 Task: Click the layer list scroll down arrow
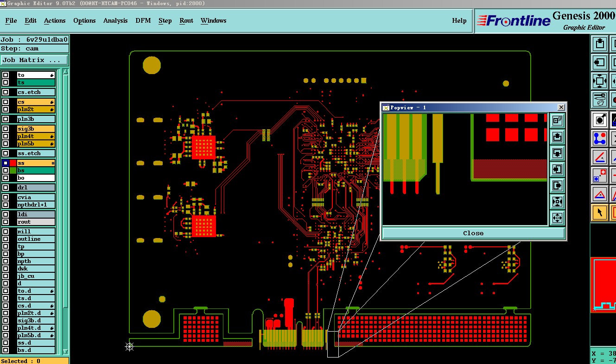pyautogui.click(x=65, y=351)
